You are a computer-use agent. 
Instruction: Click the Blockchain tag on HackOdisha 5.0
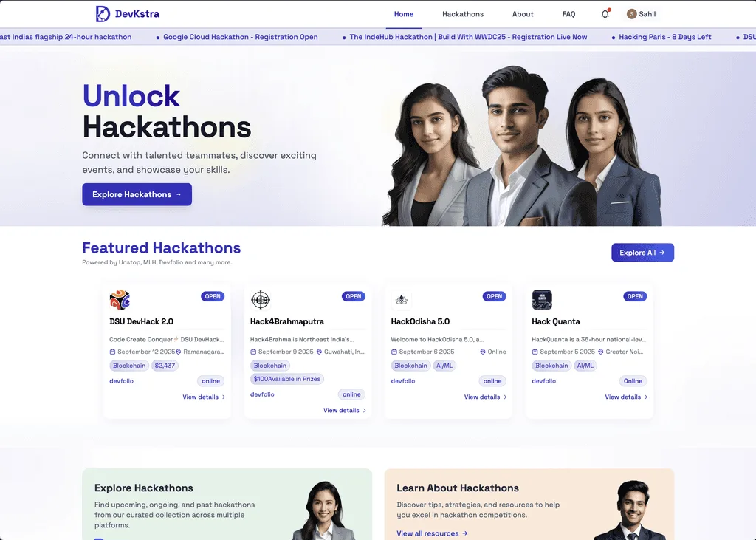(410, 366)
